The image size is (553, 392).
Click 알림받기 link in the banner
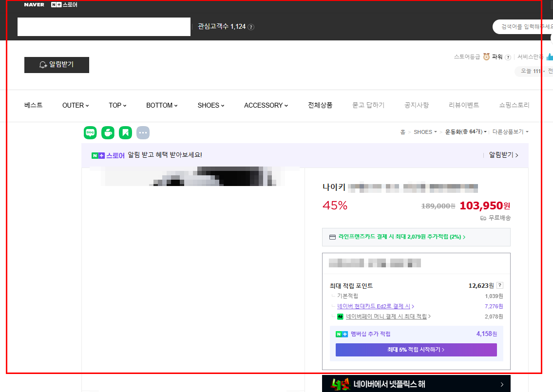click(504, 155)
